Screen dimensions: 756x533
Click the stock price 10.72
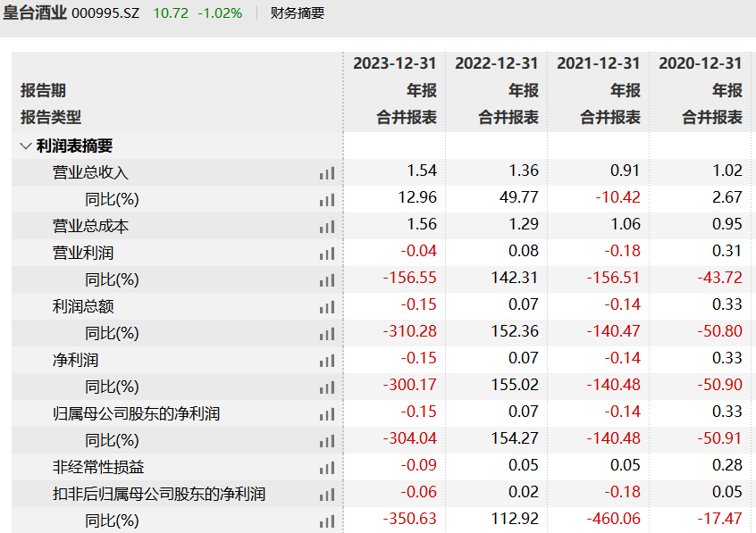171,13
